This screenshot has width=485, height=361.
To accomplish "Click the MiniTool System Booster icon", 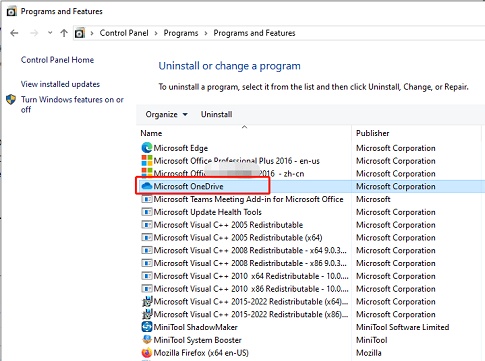I will point(147,340).
